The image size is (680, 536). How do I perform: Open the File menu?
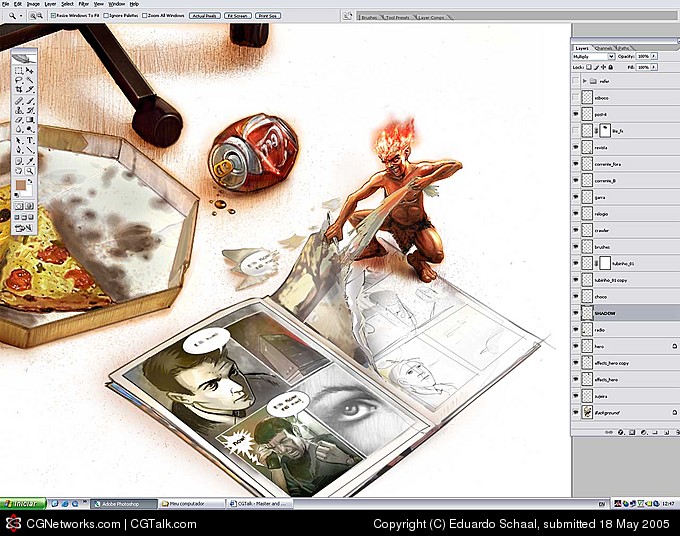[6, 4]
